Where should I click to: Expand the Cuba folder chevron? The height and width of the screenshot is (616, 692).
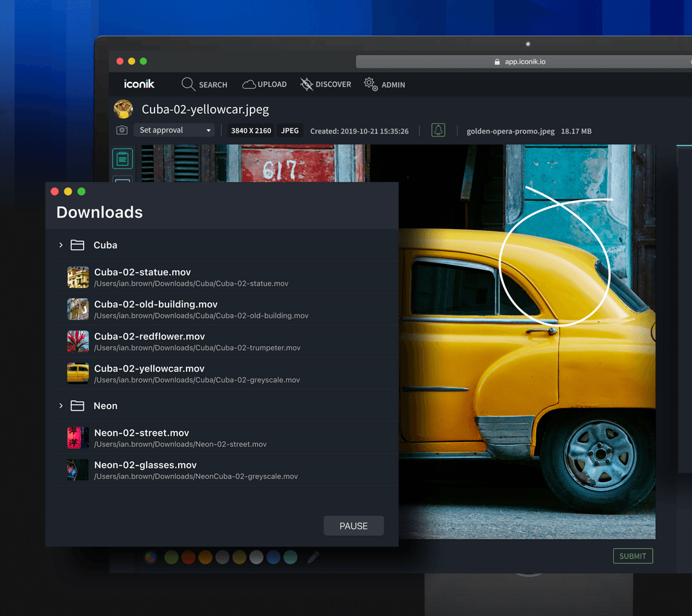click(61, 245)
